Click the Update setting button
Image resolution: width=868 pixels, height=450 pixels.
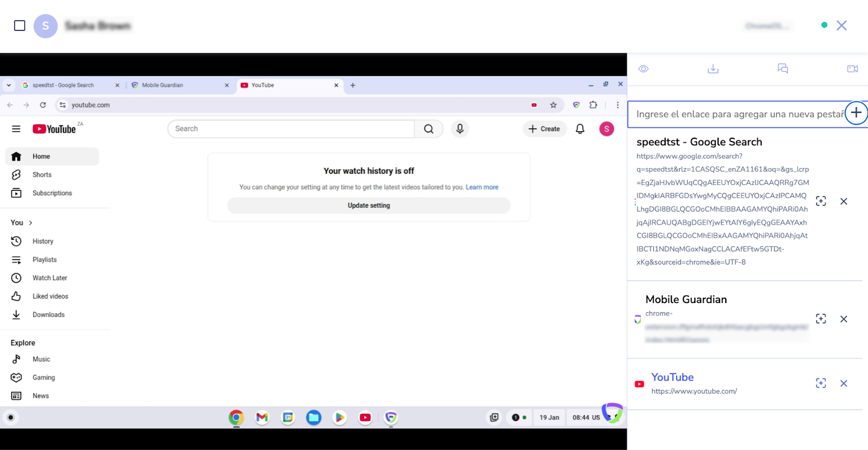[x=369, y=205]
